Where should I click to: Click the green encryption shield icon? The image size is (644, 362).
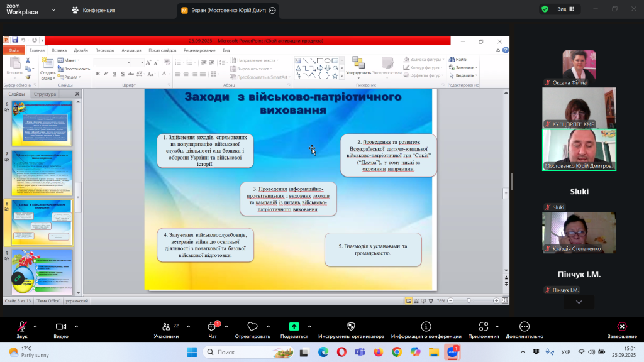click(544, 9)
